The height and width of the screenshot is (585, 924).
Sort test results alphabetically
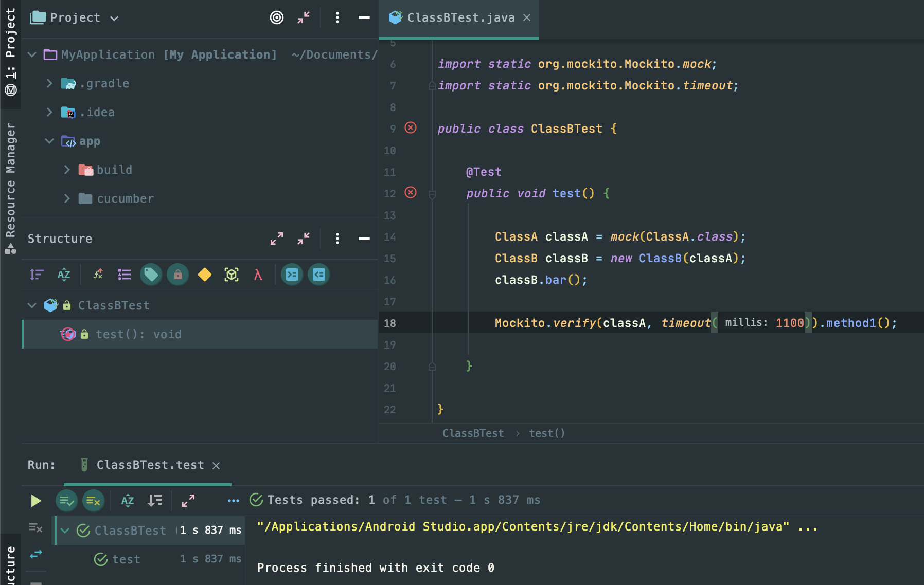[x=128, y=501]
